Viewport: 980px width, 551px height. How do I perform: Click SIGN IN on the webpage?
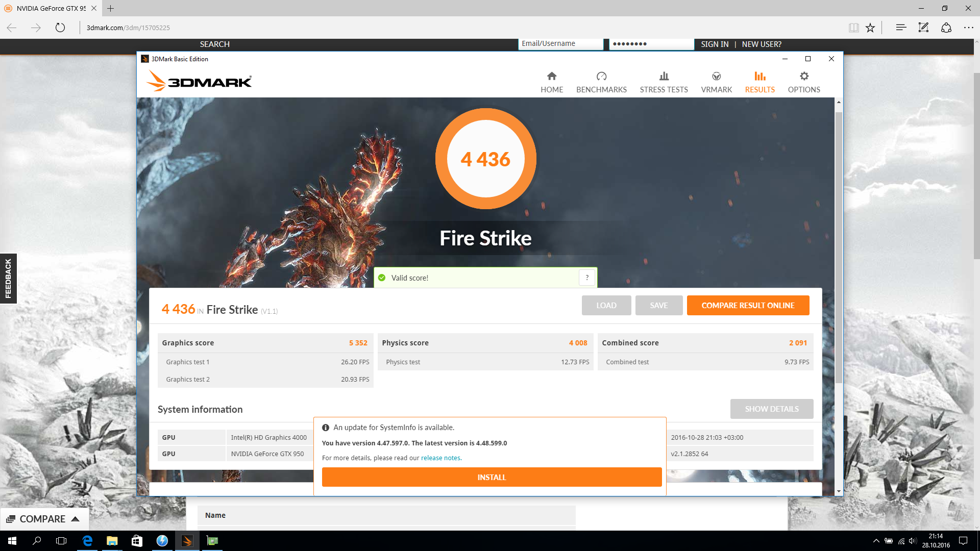(x=715, y=44)
